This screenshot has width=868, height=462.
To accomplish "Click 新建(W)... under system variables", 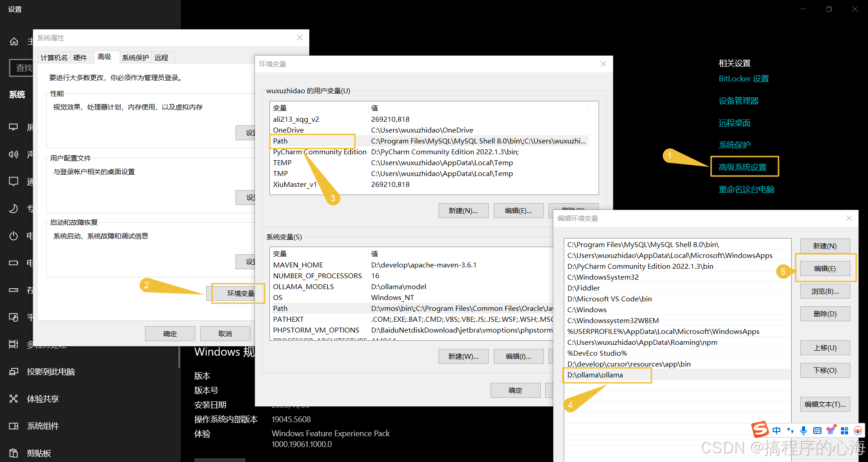I will coord(463,356).
